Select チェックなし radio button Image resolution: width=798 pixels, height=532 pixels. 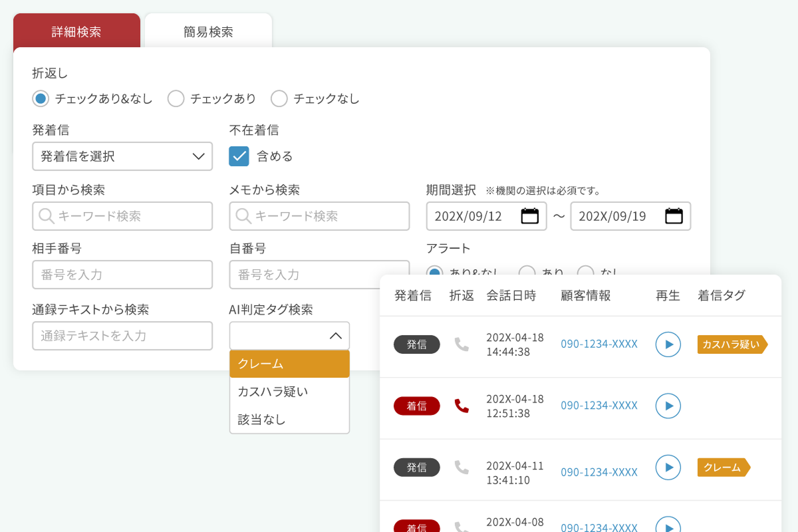click(279, 99)
